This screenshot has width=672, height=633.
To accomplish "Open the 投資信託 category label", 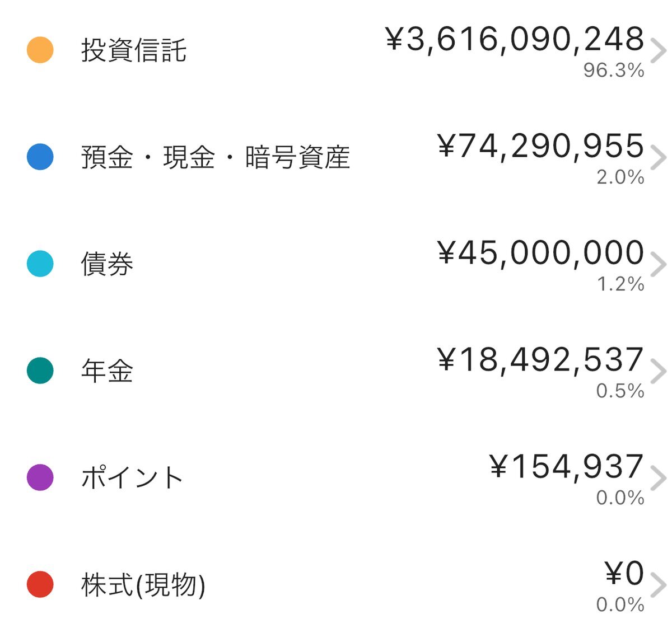I will 133,50.
